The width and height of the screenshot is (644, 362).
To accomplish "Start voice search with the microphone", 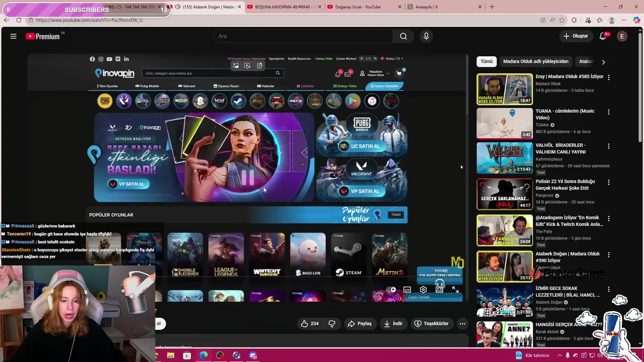I will pos(426,36).
